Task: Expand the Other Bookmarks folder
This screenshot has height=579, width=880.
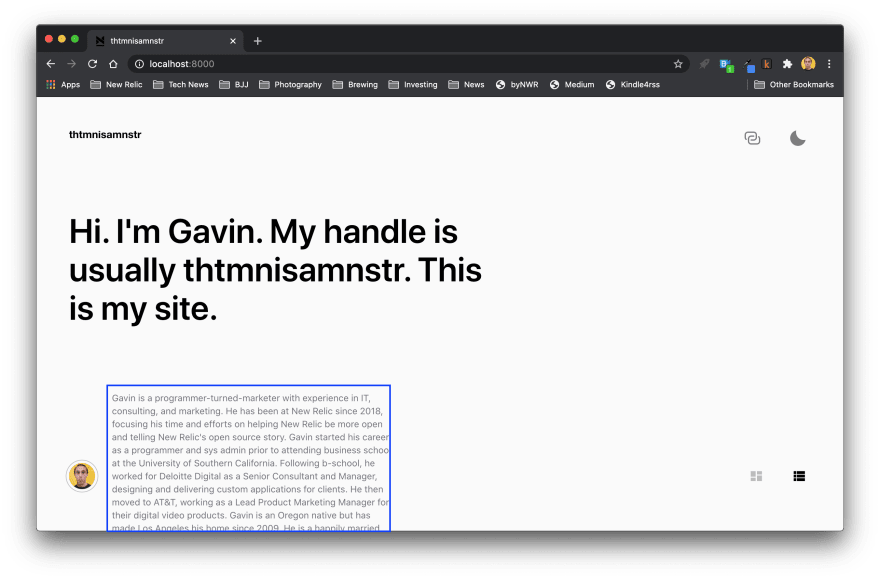Action: click(x=793, y=85)
